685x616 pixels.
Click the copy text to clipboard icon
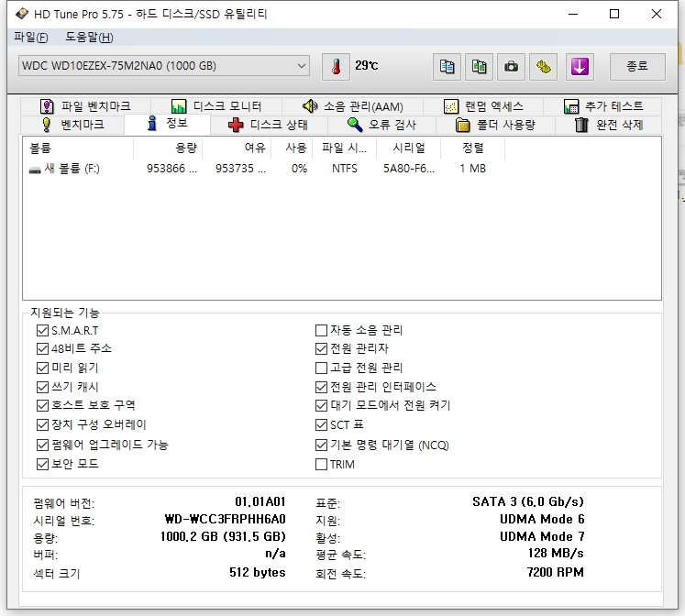(447, 67)
